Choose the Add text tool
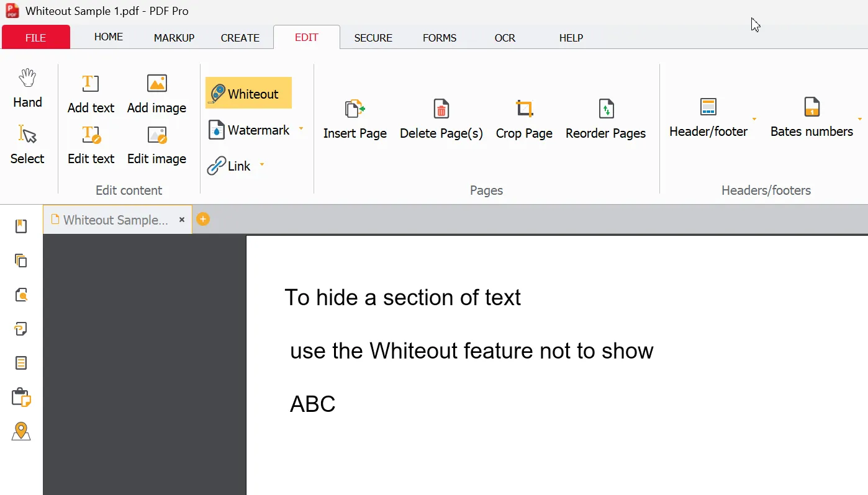The image size is (868, 495). pos(91,94)
